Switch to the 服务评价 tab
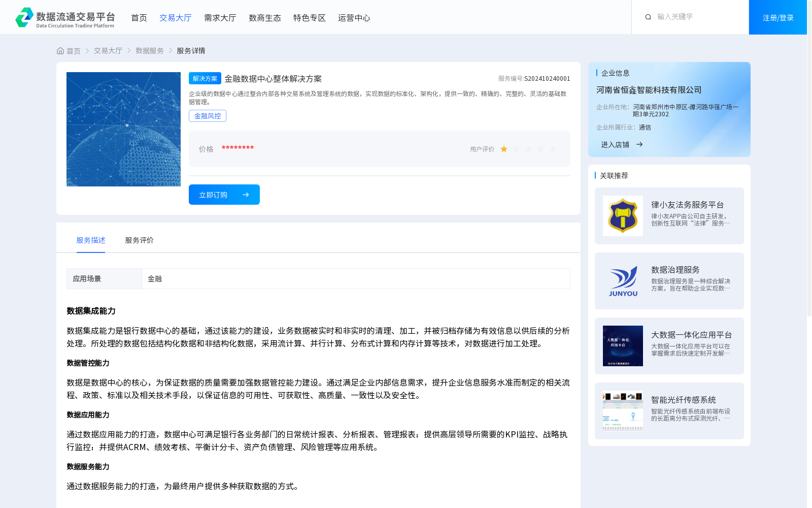812x508 pixels. tap(140, 240)
